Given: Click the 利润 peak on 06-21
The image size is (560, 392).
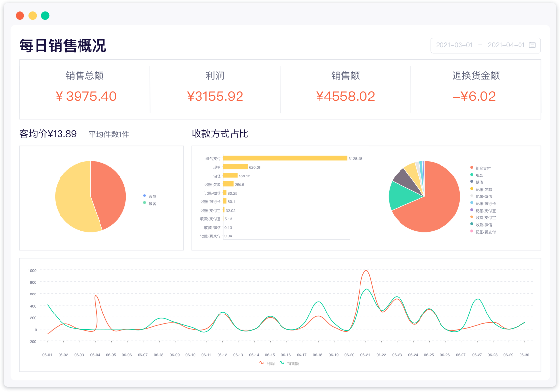Looking at the screenshot, I should point(365,271).
